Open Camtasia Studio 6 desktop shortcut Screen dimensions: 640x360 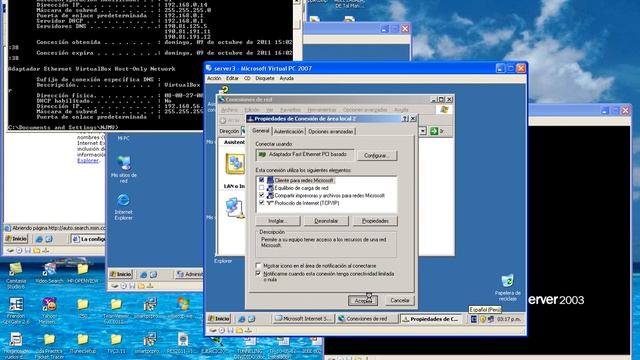(x=16, y=276)
